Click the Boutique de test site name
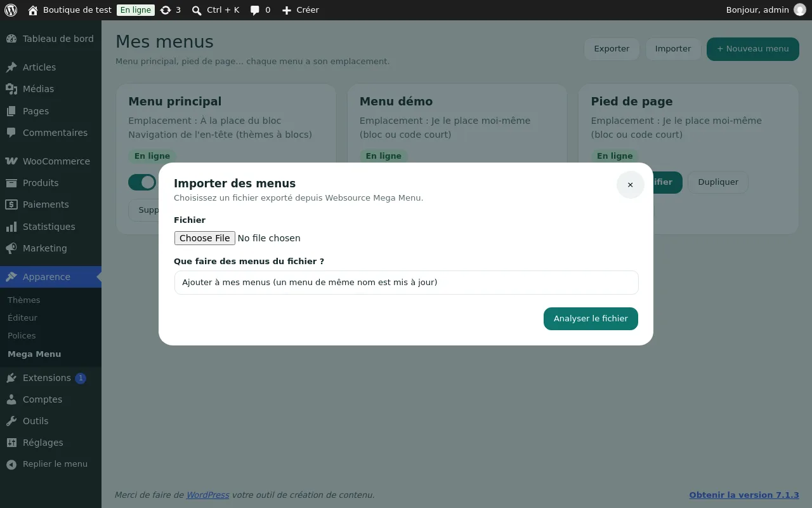This screenshot has width=812, height=508. (77, 10)
